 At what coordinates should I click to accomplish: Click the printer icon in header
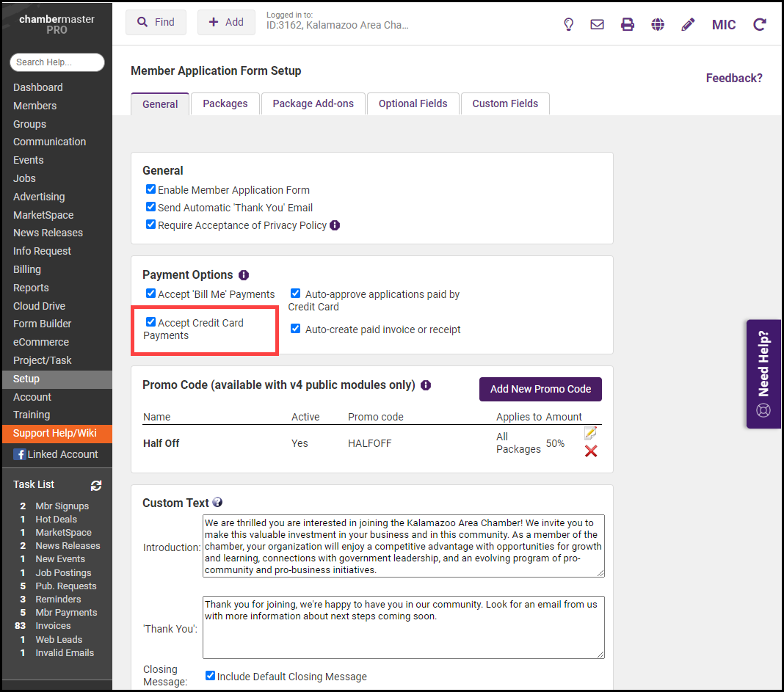(627, 24)
